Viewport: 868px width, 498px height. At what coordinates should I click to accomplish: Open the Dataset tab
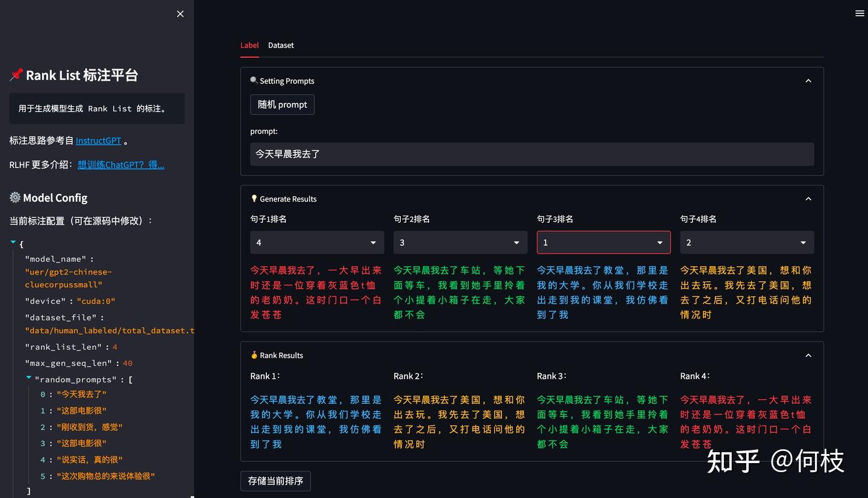point(281,45)
